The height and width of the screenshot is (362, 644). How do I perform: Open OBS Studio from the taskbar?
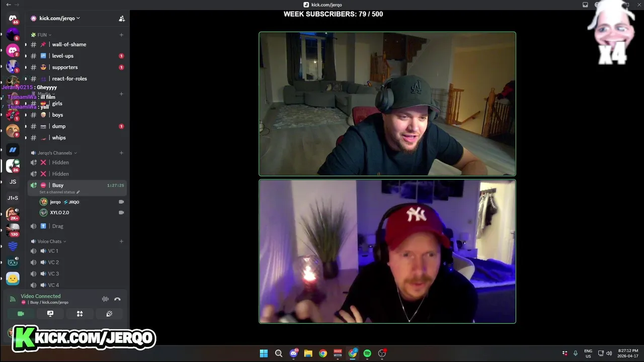pos(382,353)
